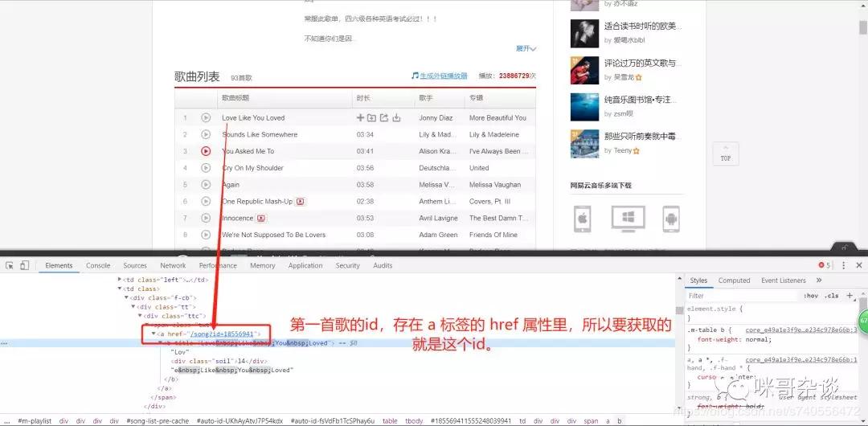This screenshot has height=426, width=868.
Task: Open the Memory tab
Action: (262, 265)
